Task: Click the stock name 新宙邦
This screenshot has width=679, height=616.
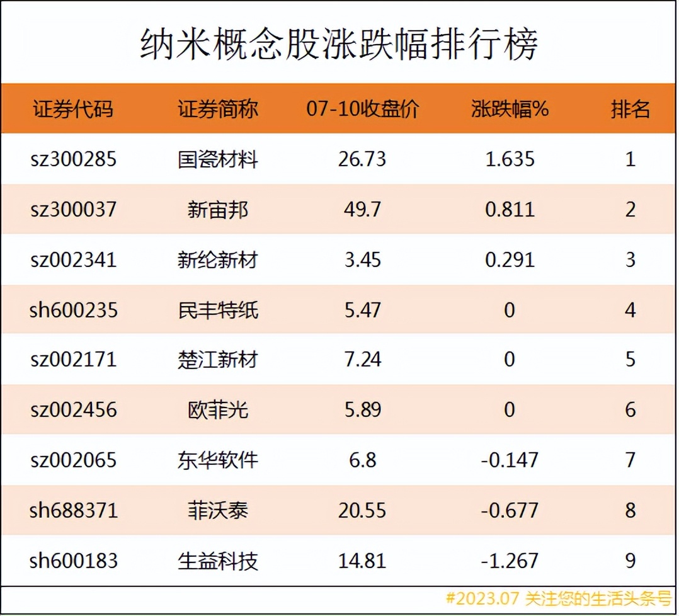Action: (218, 210)
